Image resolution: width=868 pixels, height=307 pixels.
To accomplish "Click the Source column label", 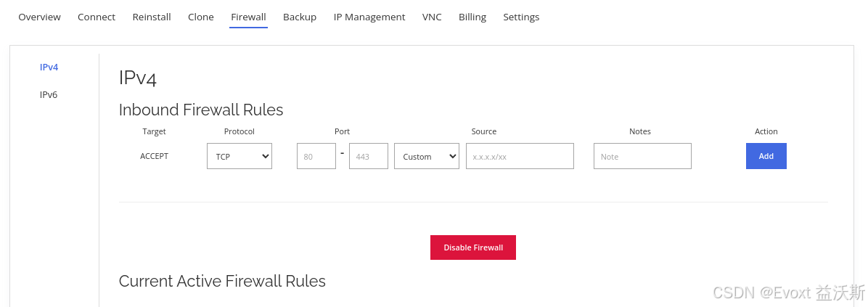I will pos(484,131).
